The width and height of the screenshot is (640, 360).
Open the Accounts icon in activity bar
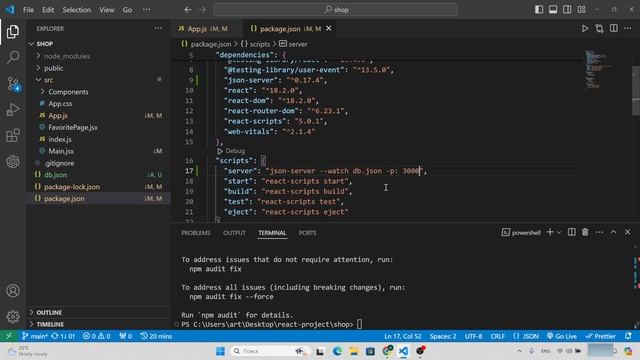click(13, 291)
